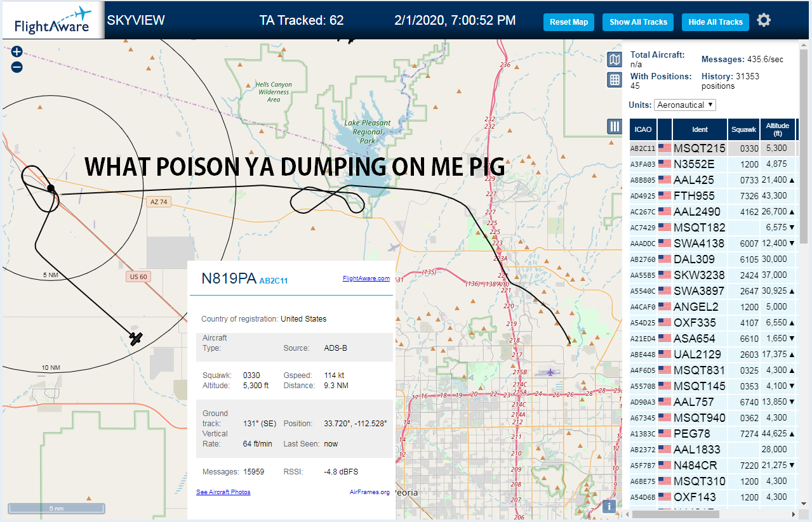Click Show All Tracks button
Screen dimensions: 812x522
[638, 22]
